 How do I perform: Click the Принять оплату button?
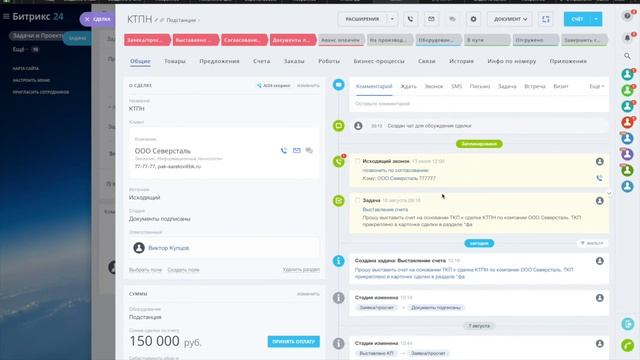click(x=293, y=341)
